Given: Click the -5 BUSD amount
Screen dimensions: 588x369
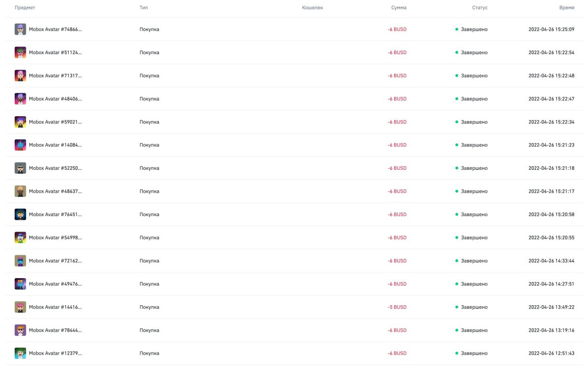Looking at the screenshot, I should pyautogui.click(x=397, y=307).
